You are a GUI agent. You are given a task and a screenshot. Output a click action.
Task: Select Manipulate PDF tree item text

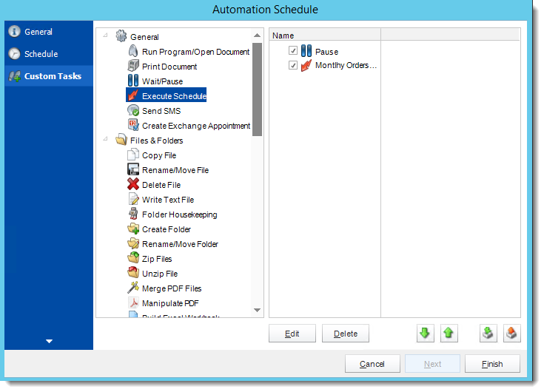pos(170,303)
